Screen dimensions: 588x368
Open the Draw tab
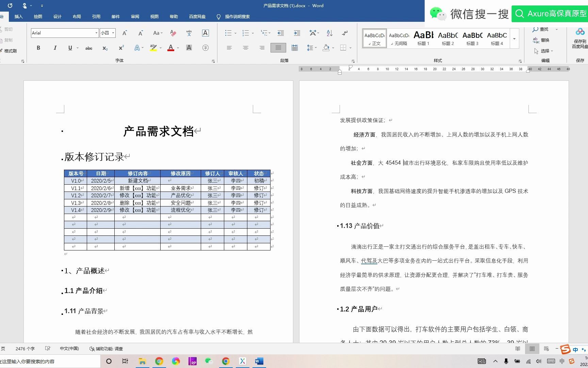coord(38,16)
